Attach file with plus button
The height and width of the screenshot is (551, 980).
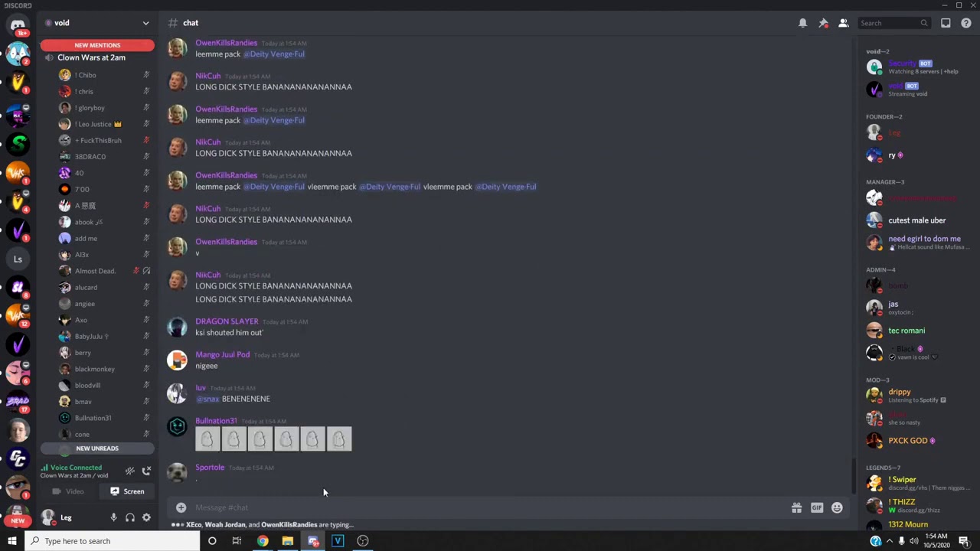tap(181, 507)
